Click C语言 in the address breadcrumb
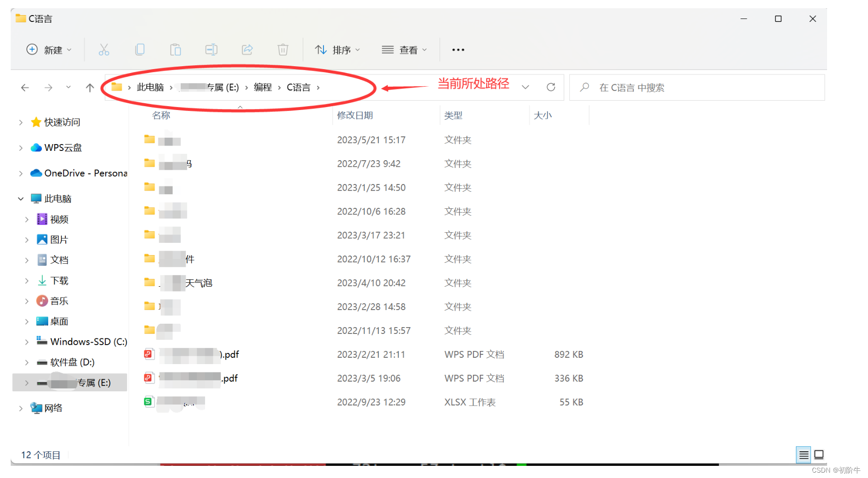 click(299, 87)
